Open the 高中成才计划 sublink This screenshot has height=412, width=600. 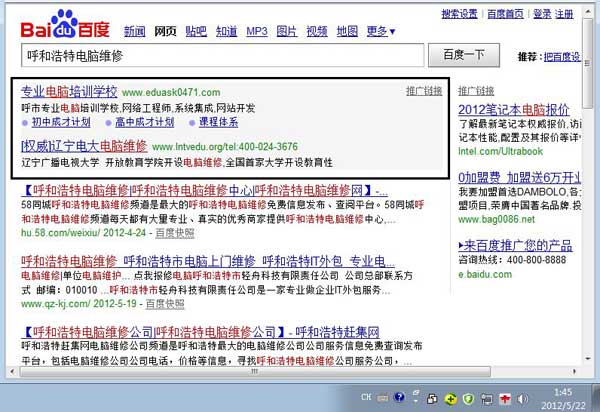click(x=145, y=122)
